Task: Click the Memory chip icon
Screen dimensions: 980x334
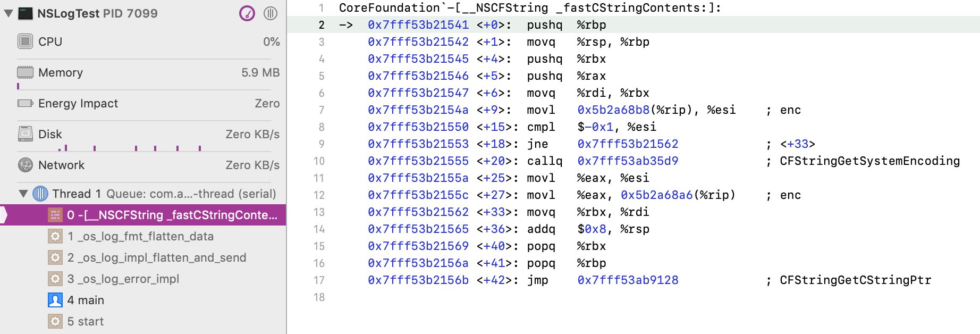Action: coord(25,72)
